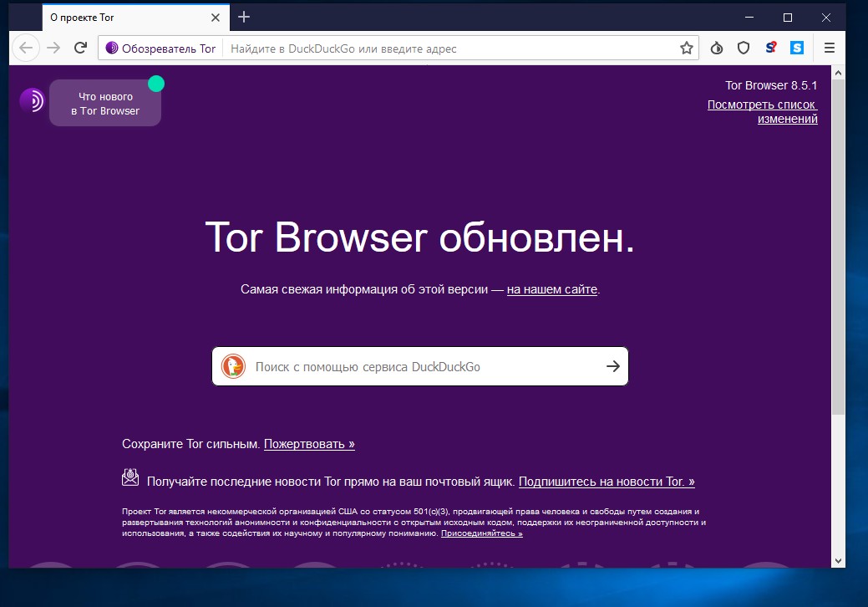Click the vertical scrollbar thumb
868x607 pixels.
(x=838, y=247)
